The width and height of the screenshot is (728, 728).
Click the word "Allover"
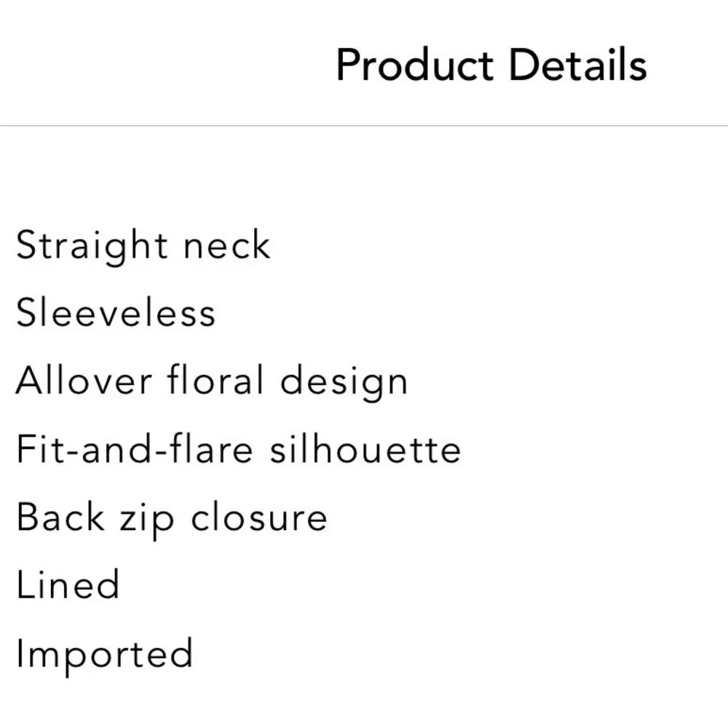(84, 381)
